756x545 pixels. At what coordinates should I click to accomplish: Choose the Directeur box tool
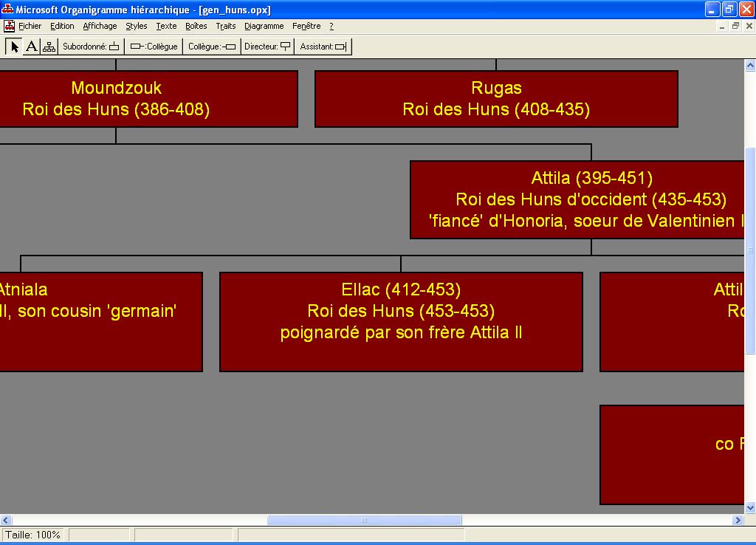[267, 47]
